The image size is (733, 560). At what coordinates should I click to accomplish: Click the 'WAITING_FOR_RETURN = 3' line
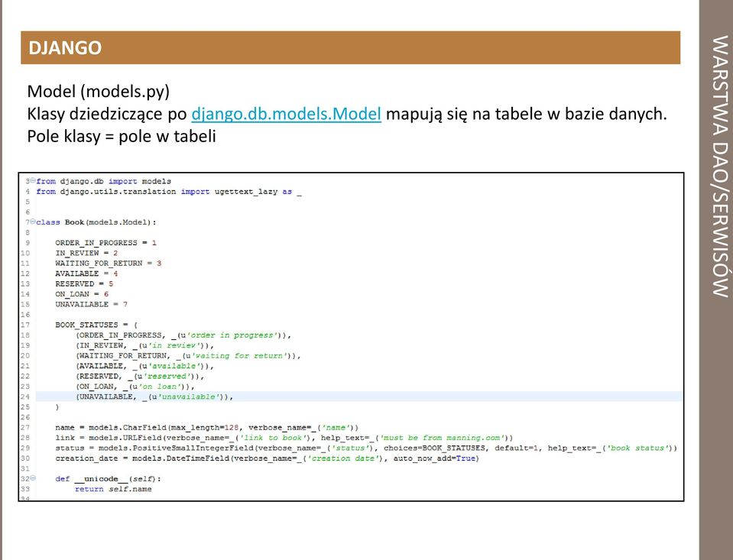(108, 264)
